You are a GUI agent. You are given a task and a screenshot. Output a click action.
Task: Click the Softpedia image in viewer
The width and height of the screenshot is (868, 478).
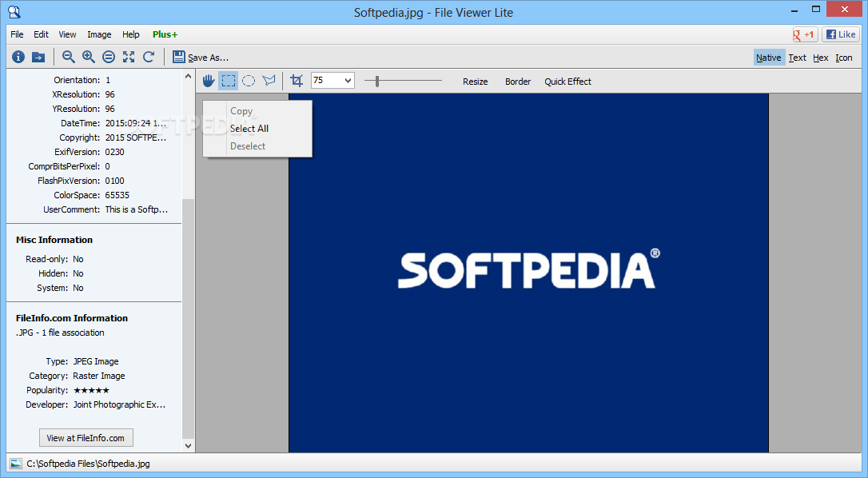point(528,273)
